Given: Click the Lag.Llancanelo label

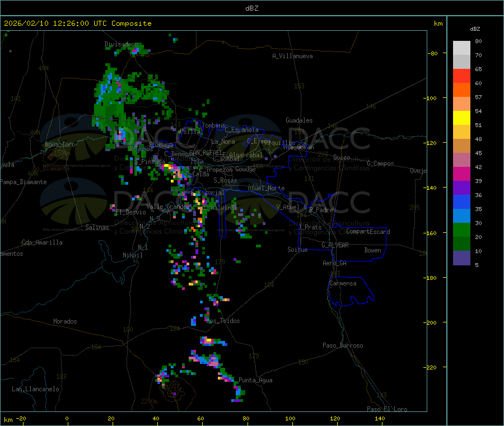Looking at the screenshot, I should [x=36, y=389].
